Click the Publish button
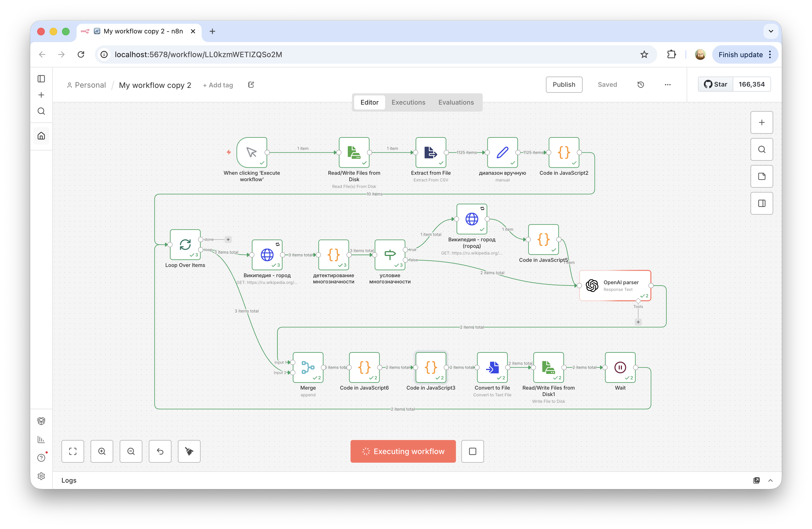This screenshot has width=812, height=529. [564, 85]
